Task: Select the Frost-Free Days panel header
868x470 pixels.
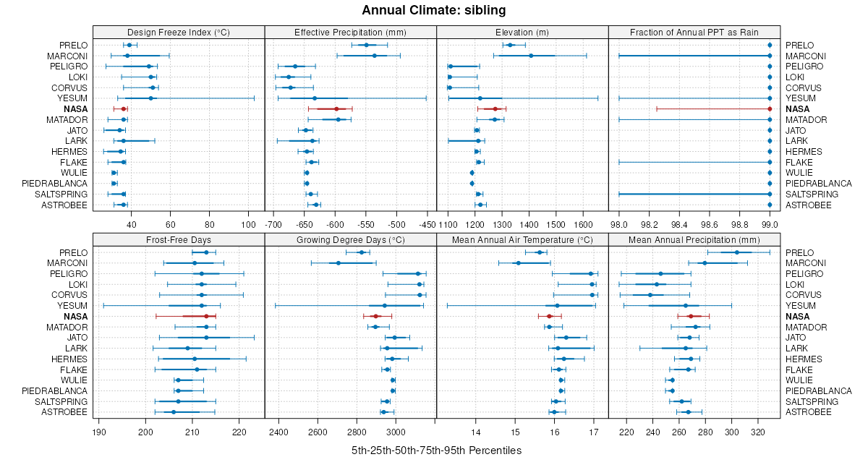Action: point(179,239)
